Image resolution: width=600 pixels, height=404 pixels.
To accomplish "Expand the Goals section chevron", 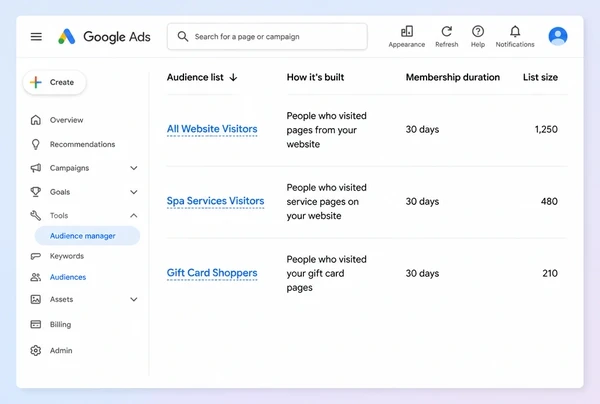I will tap(134, 192).
